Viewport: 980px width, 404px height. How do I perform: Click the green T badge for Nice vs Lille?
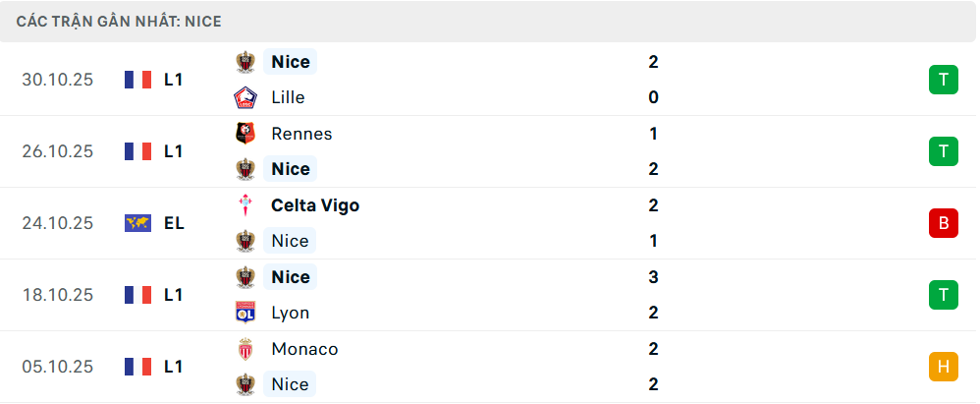[943, 80]
